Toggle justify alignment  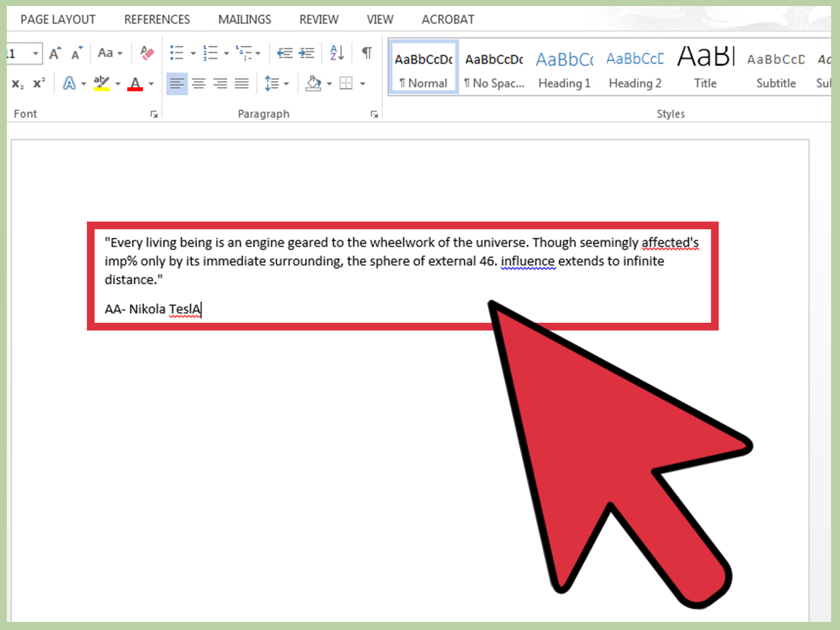tap(242, 83)
